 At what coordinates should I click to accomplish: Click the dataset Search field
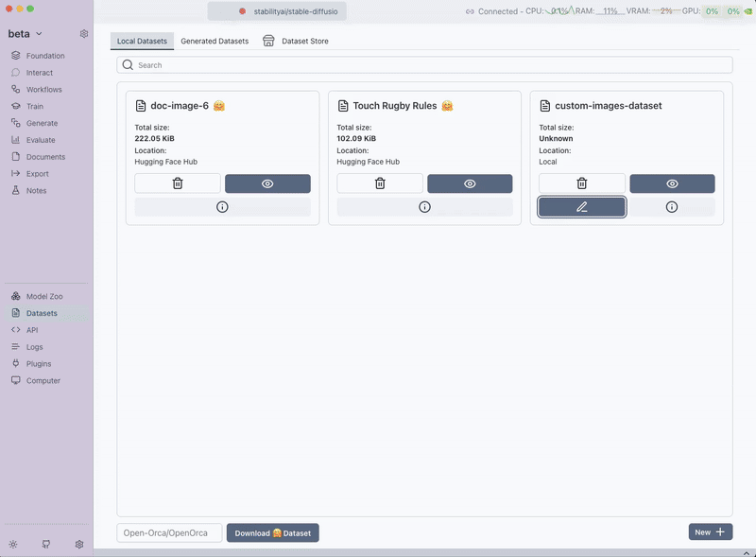pyautogui.click(x=424, y=65)
